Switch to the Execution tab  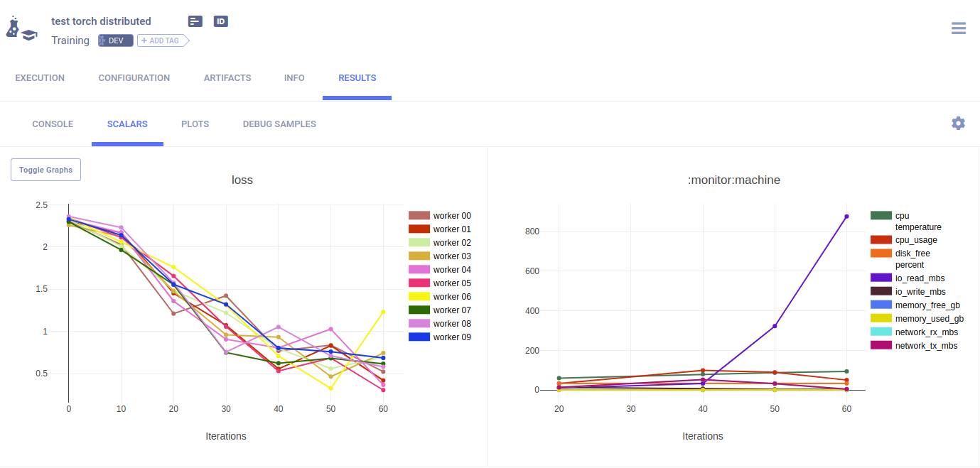(40, 78)
